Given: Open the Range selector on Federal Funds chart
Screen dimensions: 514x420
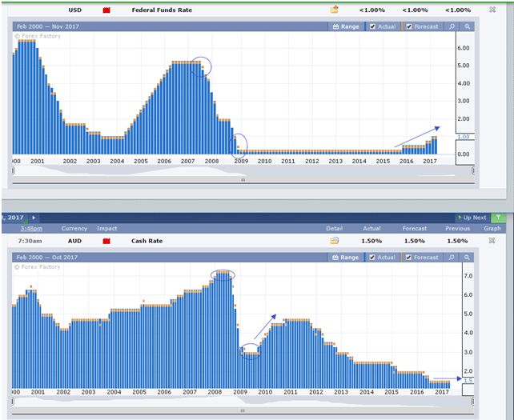Looking at the screenshot, I should coord(346,26).
